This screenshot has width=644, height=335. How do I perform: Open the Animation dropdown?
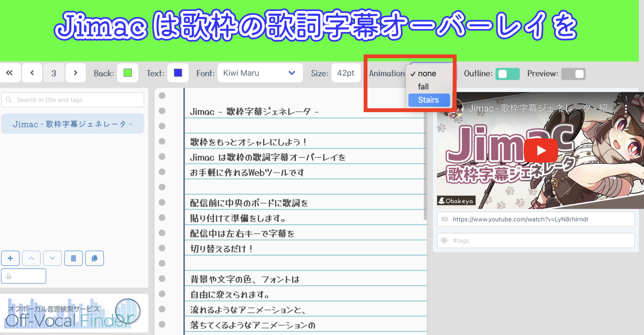(x=429, y=73)
